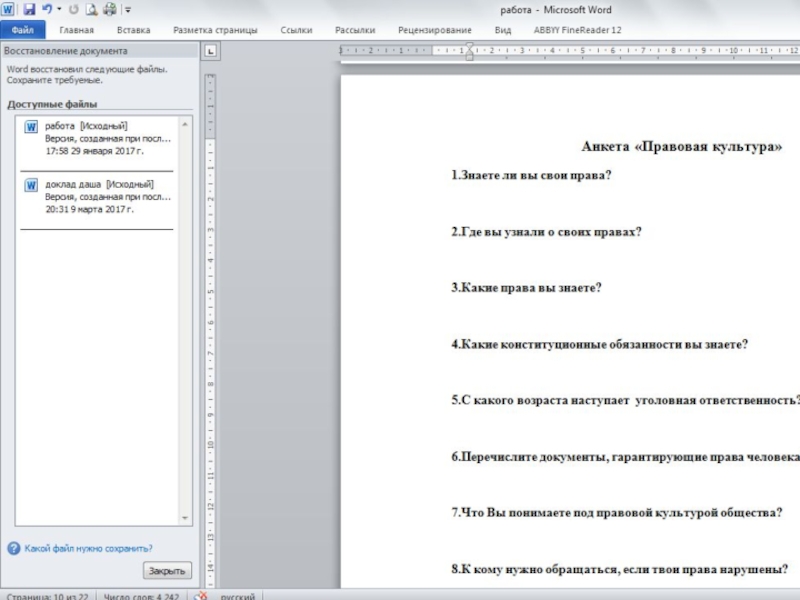Image resolution: width=800 pixels, height=600 pixels.
Task: Click the Word application icon in title bar
Action: (x=9, y=9)
